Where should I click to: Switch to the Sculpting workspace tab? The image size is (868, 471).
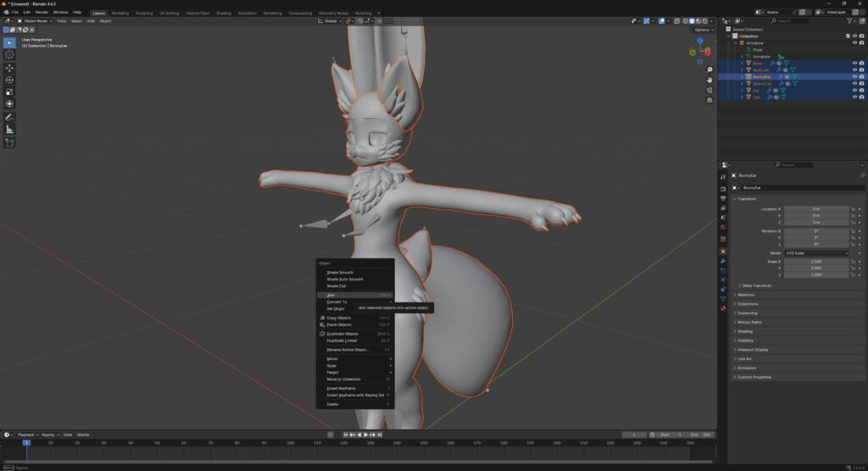pyautogui.click(x=144, y=13)
